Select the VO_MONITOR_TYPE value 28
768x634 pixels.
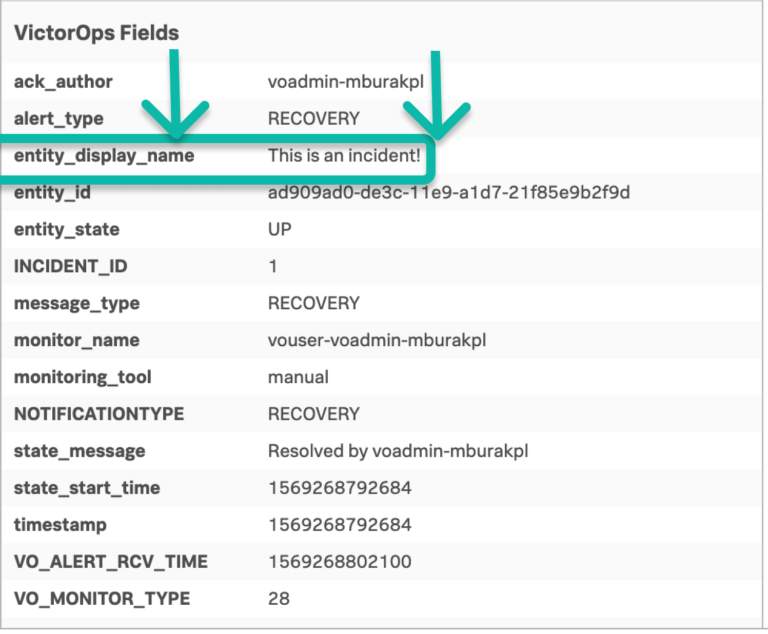[x=279, y=599]
